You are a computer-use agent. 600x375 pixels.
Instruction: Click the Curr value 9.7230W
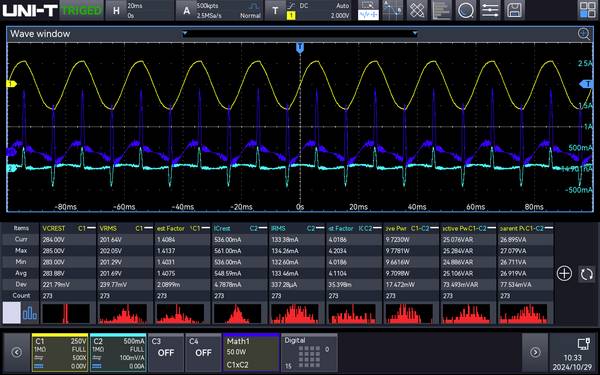[397, 240]
